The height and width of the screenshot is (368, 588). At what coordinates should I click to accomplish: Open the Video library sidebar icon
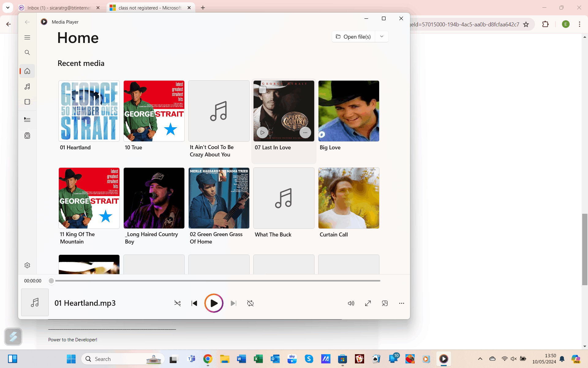point(27,102)
